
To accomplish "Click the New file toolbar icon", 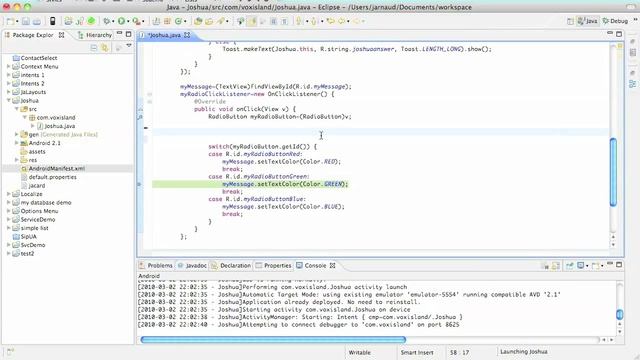I will [x=10, y=21].
